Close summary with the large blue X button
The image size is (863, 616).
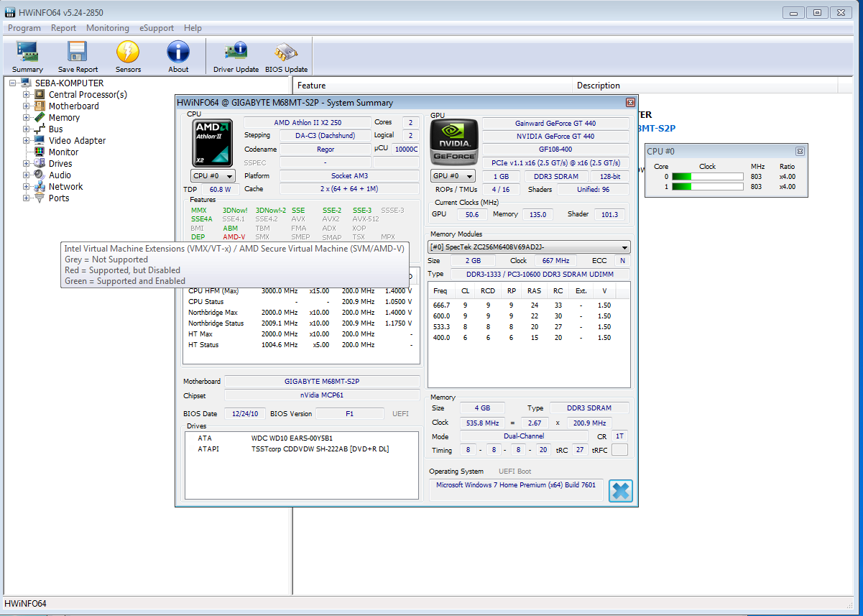pyautogui.click(x=620, y=491)
